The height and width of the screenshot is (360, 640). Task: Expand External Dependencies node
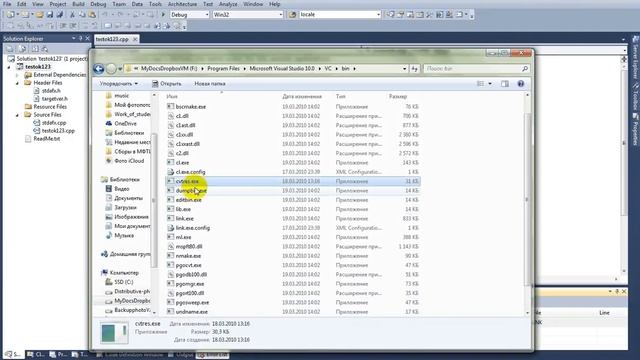pos(17,75)
